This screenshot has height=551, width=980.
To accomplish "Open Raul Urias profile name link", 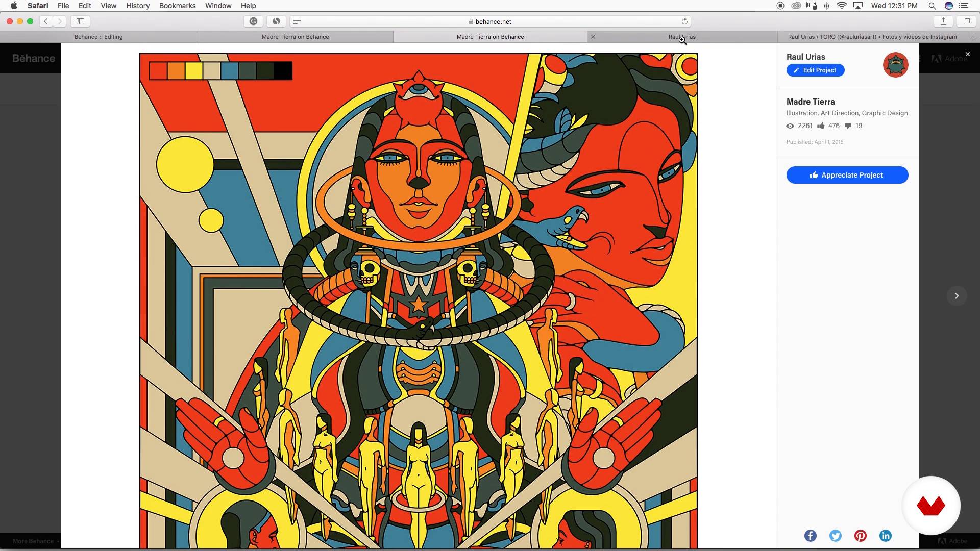I will click(805, 57).
